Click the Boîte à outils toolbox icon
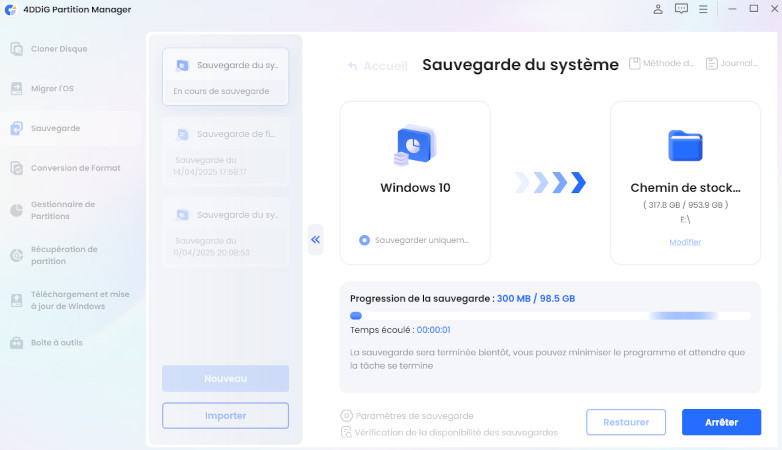 click(16, 343)
